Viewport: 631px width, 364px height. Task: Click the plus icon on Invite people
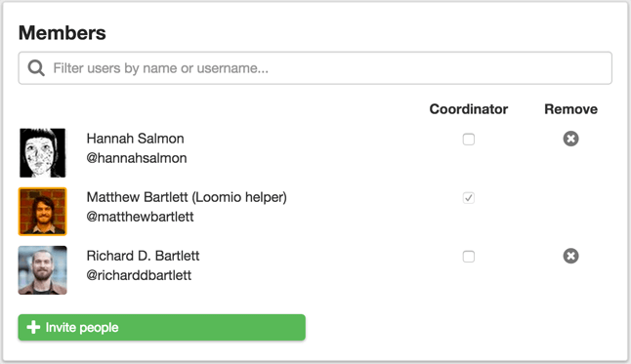[x=33, y=327]
